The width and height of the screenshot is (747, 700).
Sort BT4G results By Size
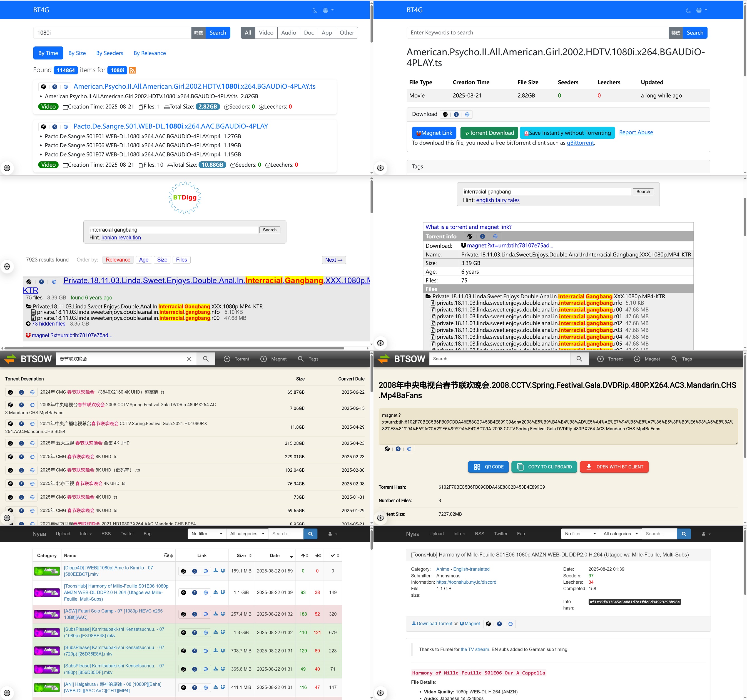77,53
